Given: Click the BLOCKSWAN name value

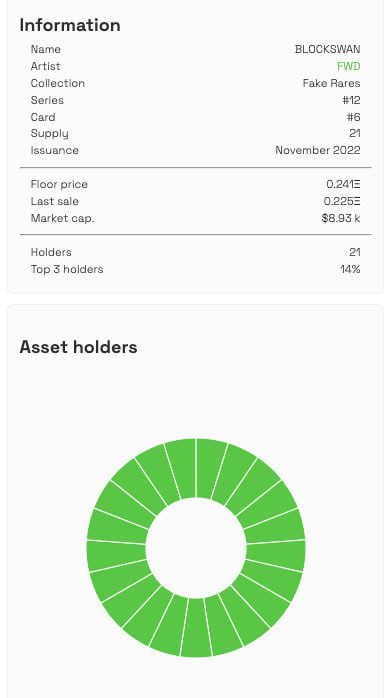Looking at the screenshot, I should click(x=327, y=49).
